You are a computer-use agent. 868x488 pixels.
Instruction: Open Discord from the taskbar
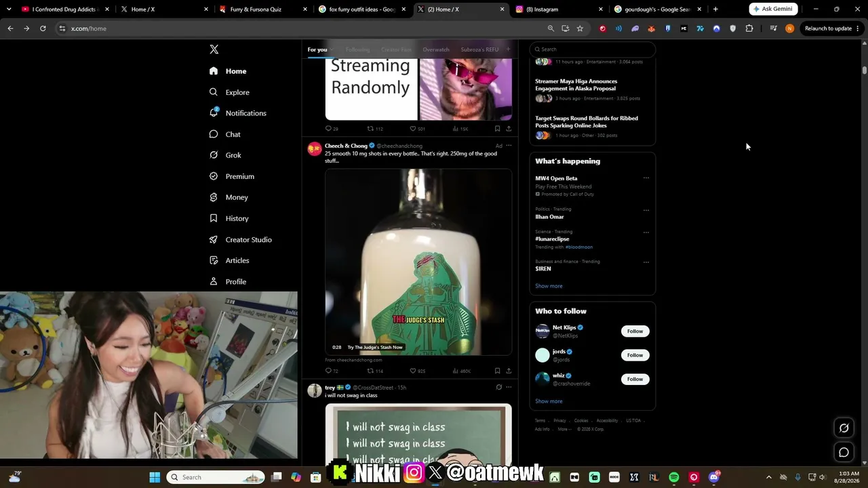pos(713,477)
